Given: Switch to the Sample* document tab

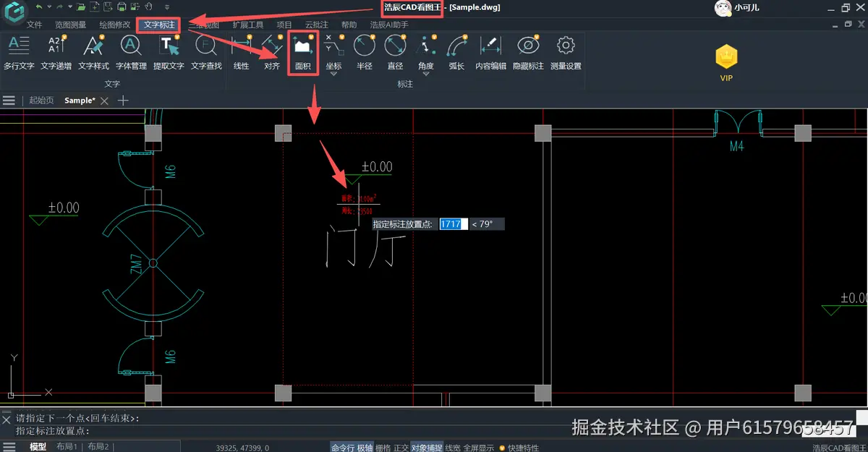Looking at the screenshot, I should point(80,101).
